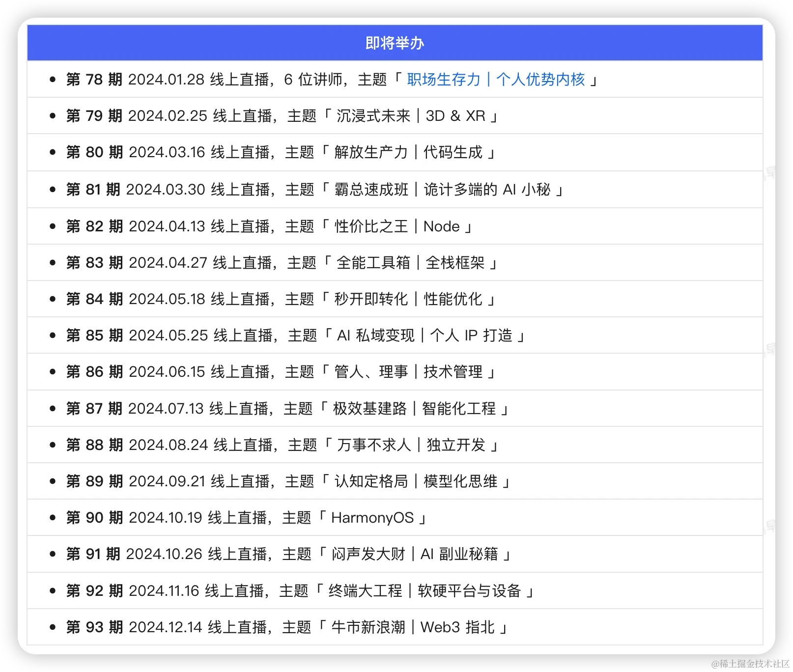Select the row 第 85 期 AI 私域变现
Image resolution: width=793 pixels, height=672 pixels.
click(x=395, y=335)
